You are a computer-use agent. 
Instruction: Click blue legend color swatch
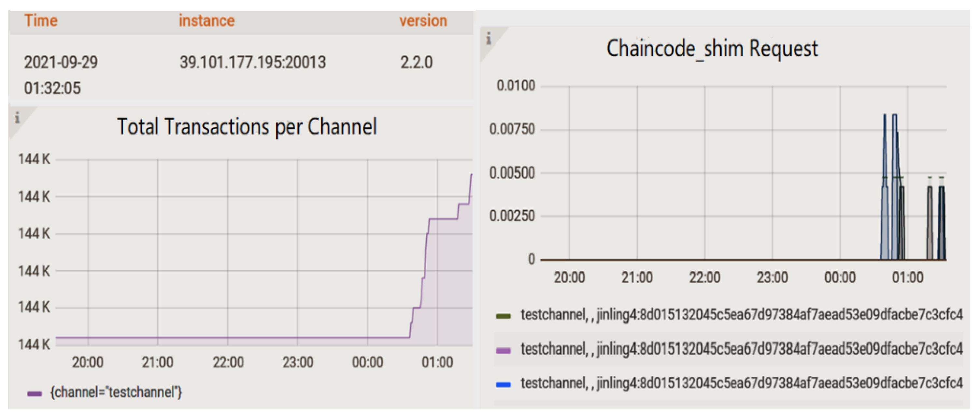coord(503,384)
